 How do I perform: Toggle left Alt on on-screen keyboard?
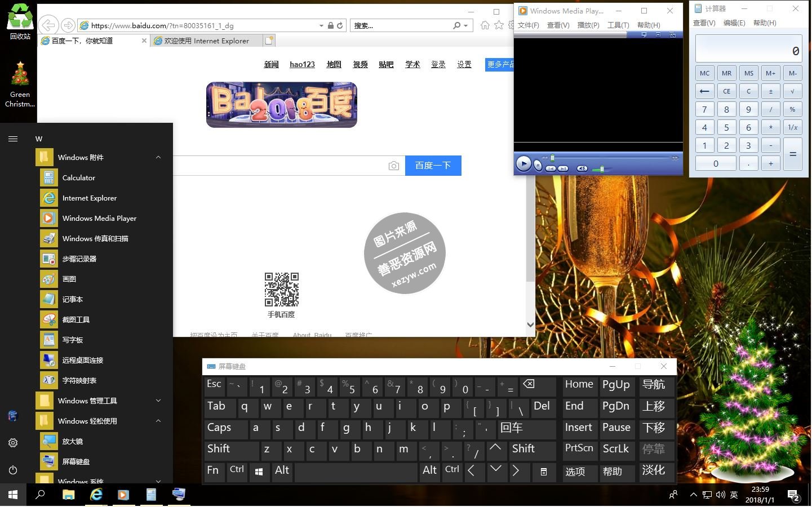[282, 472]
